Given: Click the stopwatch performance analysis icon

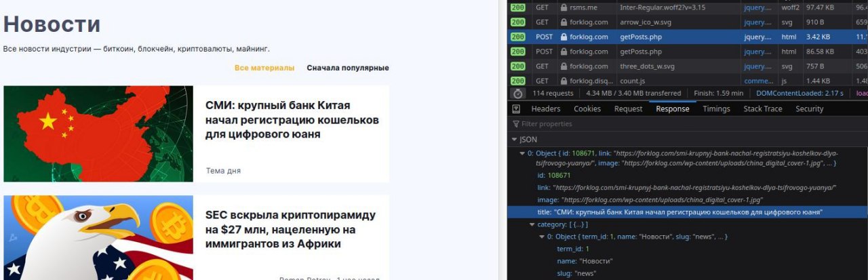Looking at the screenshot, I should point(518,94).
